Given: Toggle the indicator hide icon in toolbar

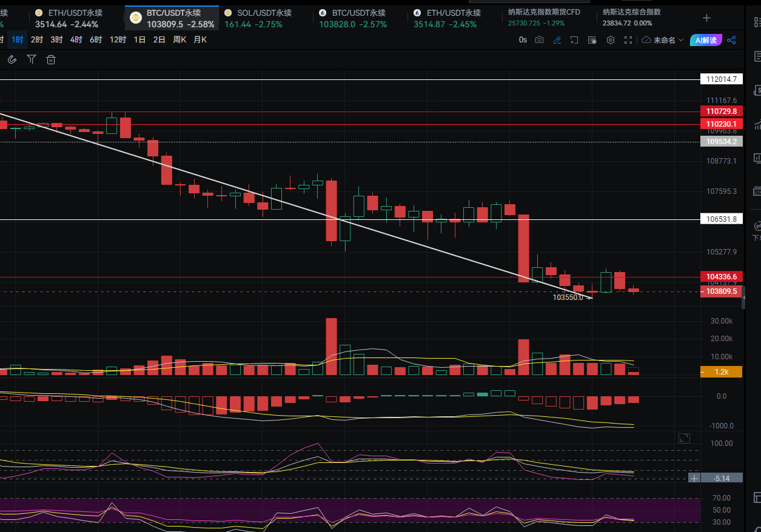Looking at the screenshot, I should tap(593, 40).
